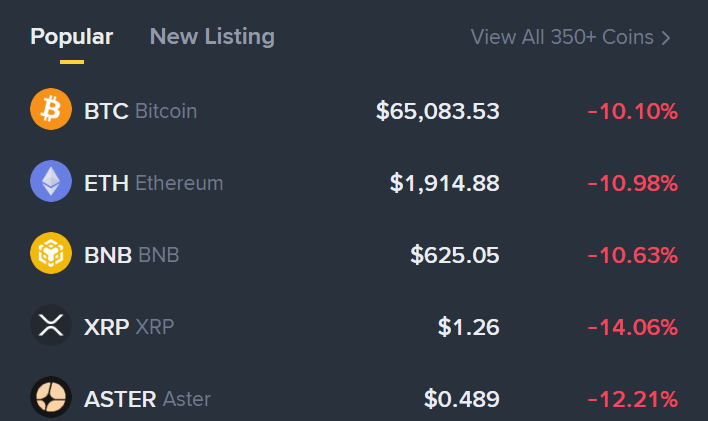
Task: Click the XRP black logo icon
Action: 50,326
